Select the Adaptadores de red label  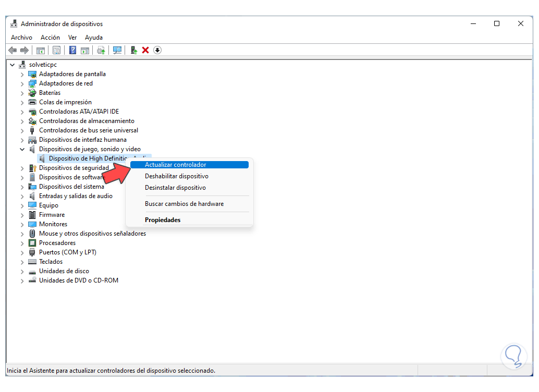(x=66, y=83)
